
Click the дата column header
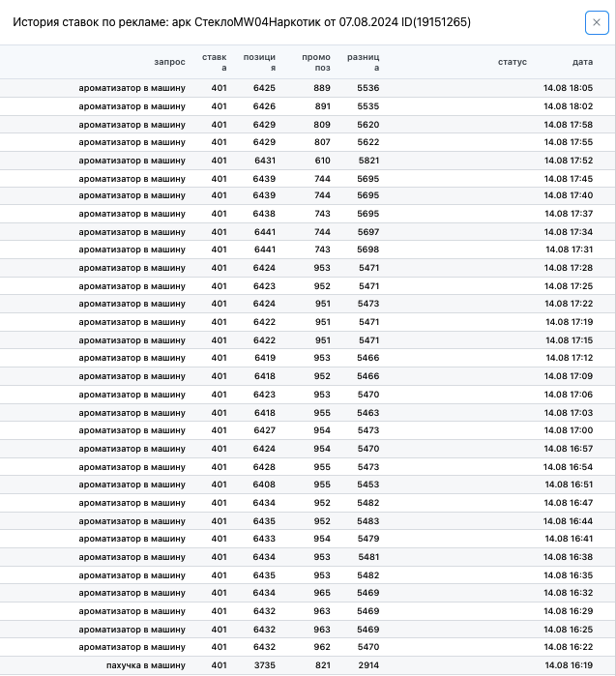click(582, 62)
